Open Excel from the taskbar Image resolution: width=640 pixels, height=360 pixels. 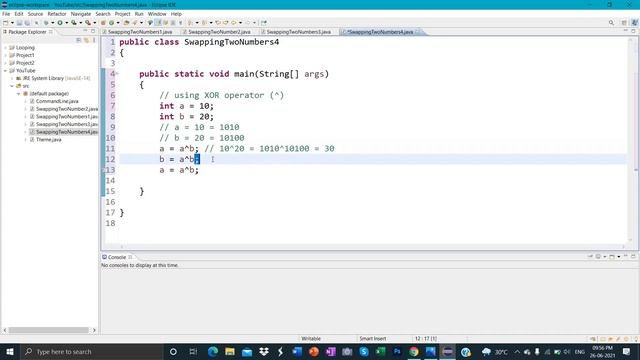tap(380, 351)
